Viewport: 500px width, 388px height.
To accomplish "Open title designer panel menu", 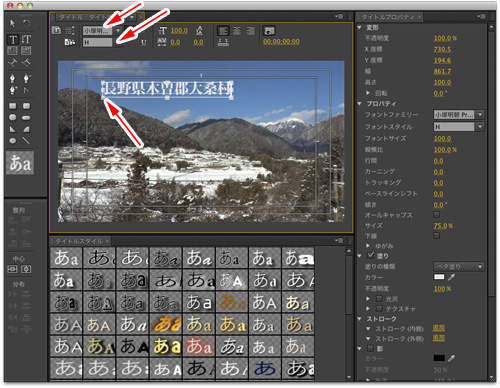I will pyautogui.click(x=339, y=16).
